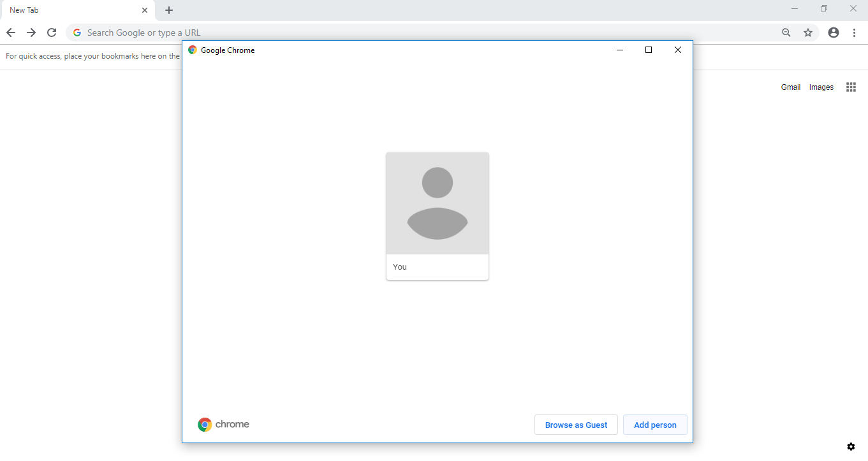Click the Add person button
The image size is (868, 461).
(655, 425)
